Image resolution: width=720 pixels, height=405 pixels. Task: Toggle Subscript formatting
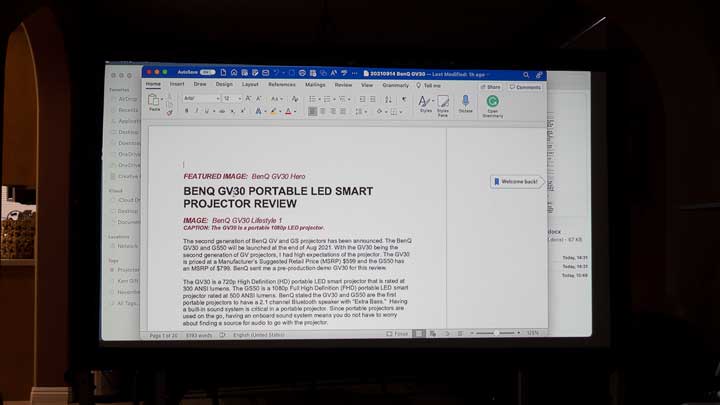pyautogui.click(x=233, y=111)
